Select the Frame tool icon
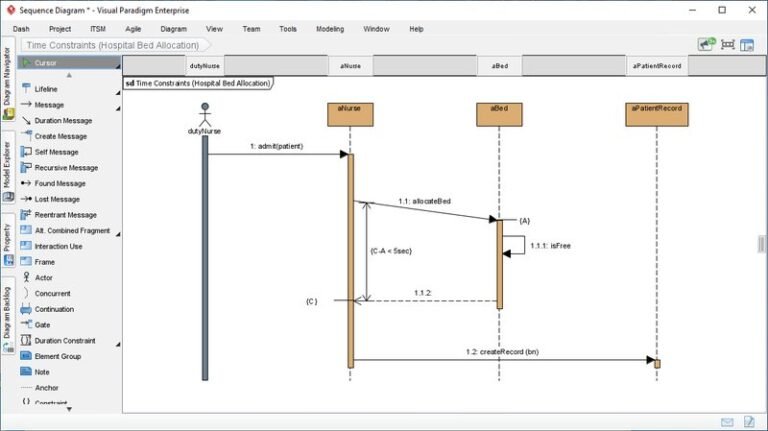The height and width of the screenshot is (431, 768). pyautogui.click(x=26, y=262)
